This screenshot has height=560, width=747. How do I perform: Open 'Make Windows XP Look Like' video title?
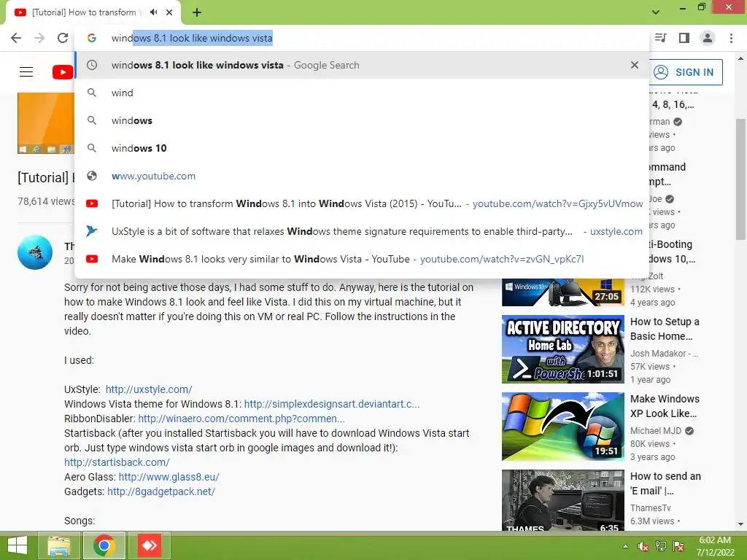(x=665, y=405)
